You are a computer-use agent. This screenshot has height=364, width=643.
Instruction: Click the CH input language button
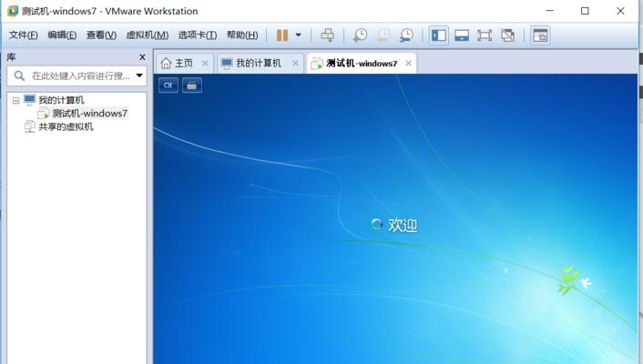[168, 86]
